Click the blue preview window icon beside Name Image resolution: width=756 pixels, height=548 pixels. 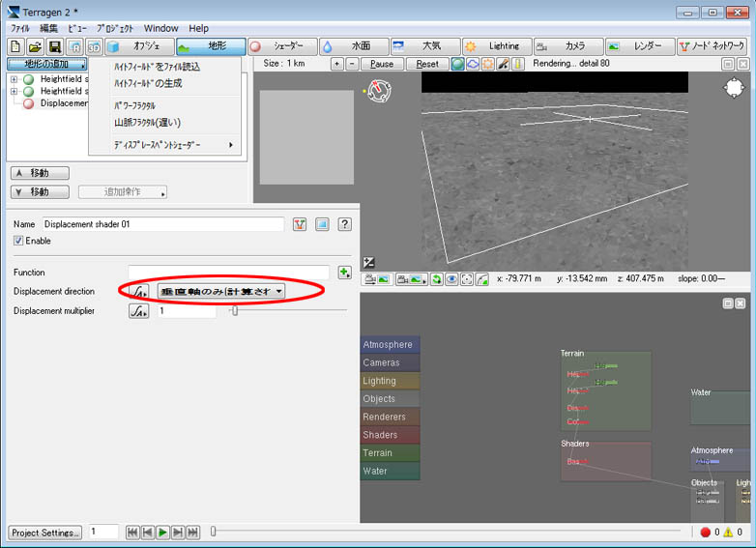click(322, 224)
